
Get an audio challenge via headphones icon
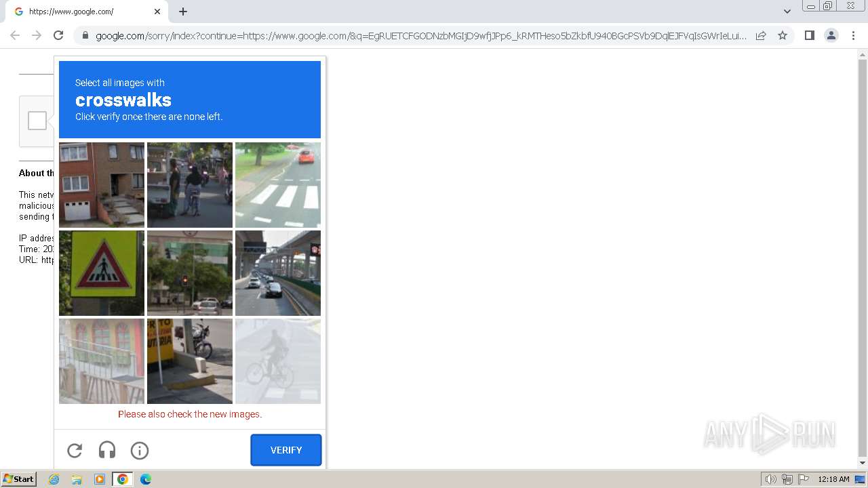coord(107,450)
